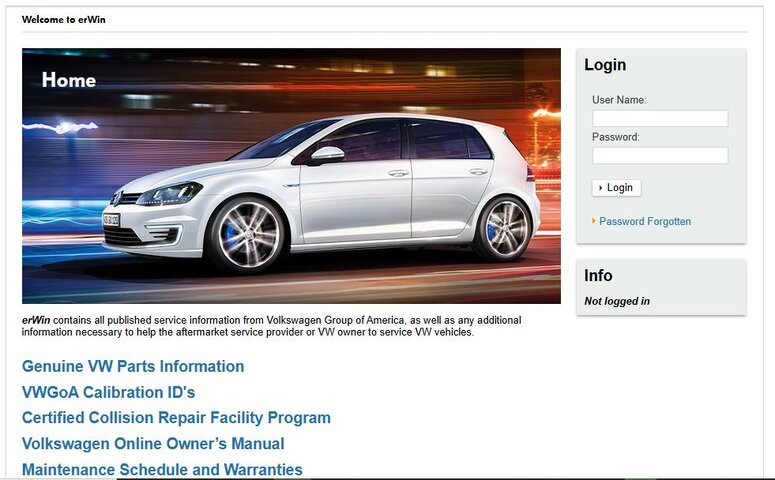Open Genuine VW Parts Information link
The width and height of the screenshot is (775, 480).
click(133, 366)
